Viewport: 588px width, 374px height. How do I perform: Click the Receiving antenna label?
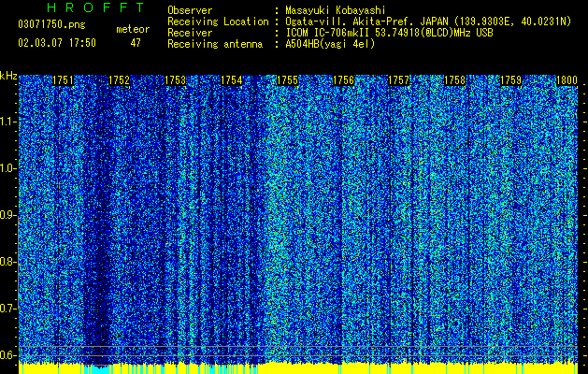tap(215, 44)
